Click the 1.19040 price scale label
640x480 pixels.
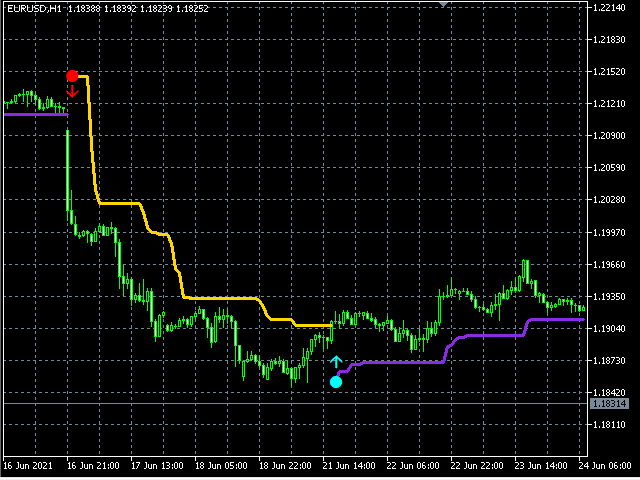click(609, 328)
